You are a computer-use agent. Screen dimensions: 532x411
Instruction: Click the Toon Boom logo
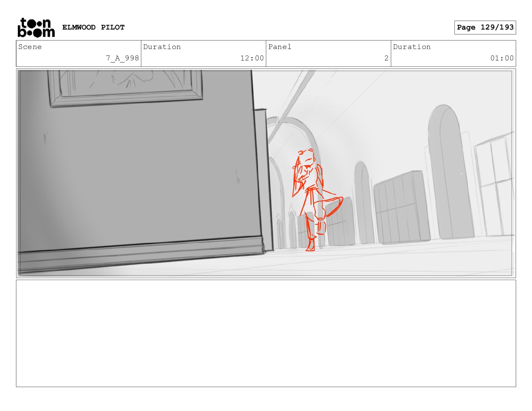click(36, 28)
